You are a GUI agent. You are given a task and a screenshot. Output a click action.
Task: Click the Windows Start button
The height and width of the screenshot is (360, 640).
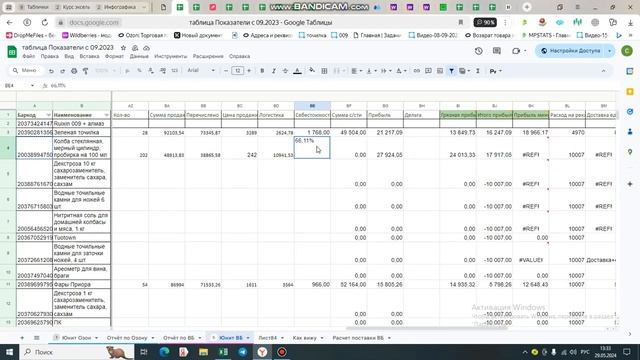pos(9,352)
